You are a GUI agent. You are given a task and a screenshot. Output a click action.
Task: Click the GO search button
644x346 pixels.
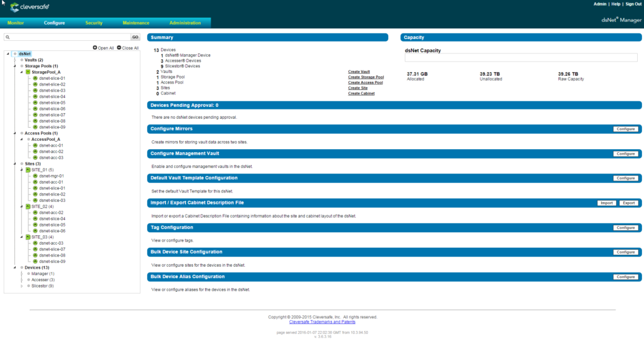pos(135,37)
